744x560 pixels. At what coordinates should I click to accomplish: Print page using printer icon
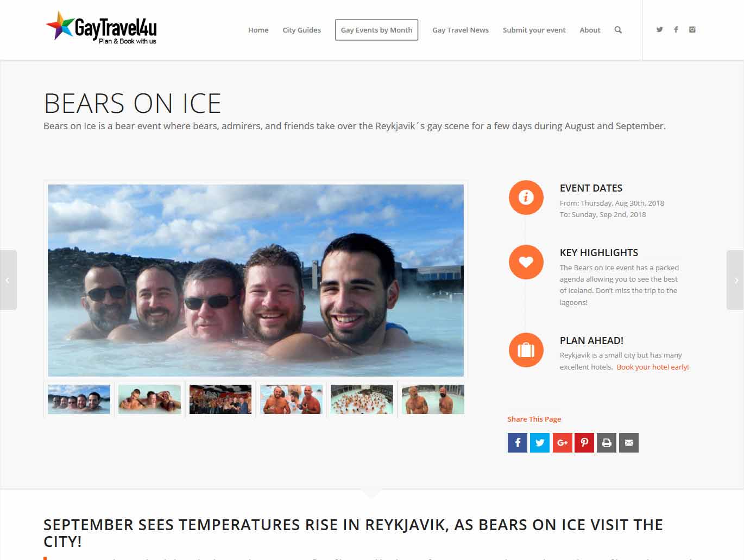(x=607, y=443)
